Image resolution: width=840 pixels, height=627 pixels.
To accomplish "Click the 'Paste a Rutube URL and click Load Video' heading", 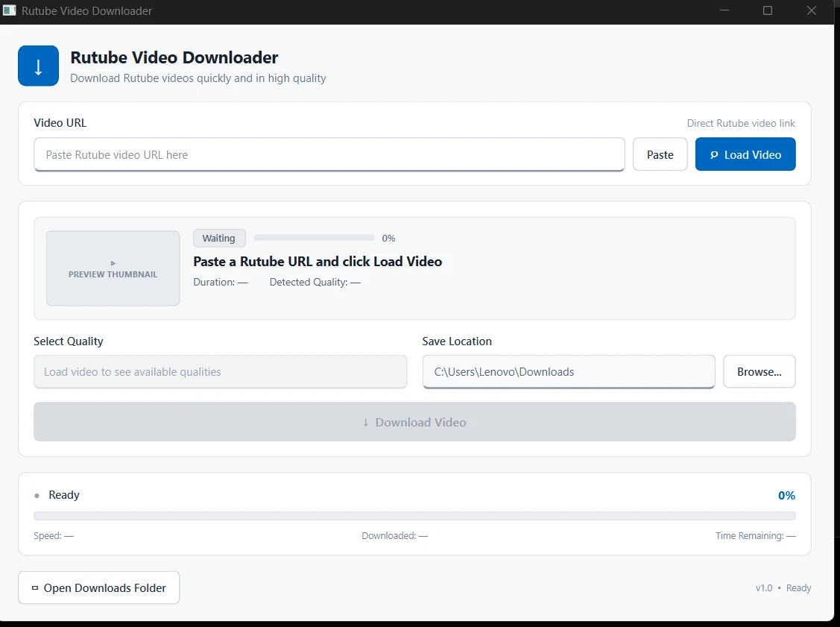I will (x=318, y=262).
